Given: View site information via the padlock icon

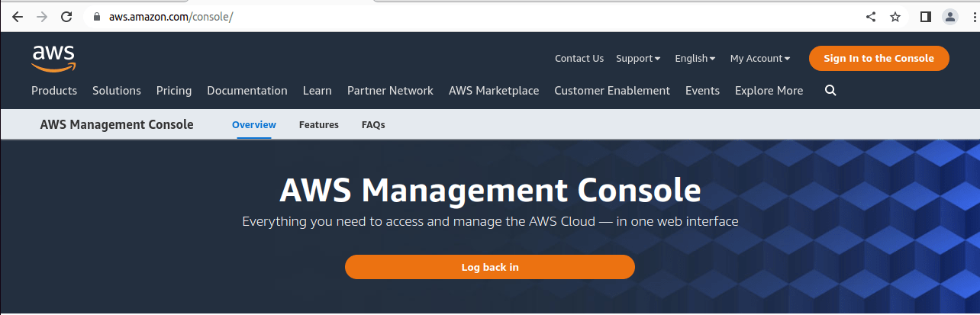Looking at the screenshot, I should (x=96, y=17).
